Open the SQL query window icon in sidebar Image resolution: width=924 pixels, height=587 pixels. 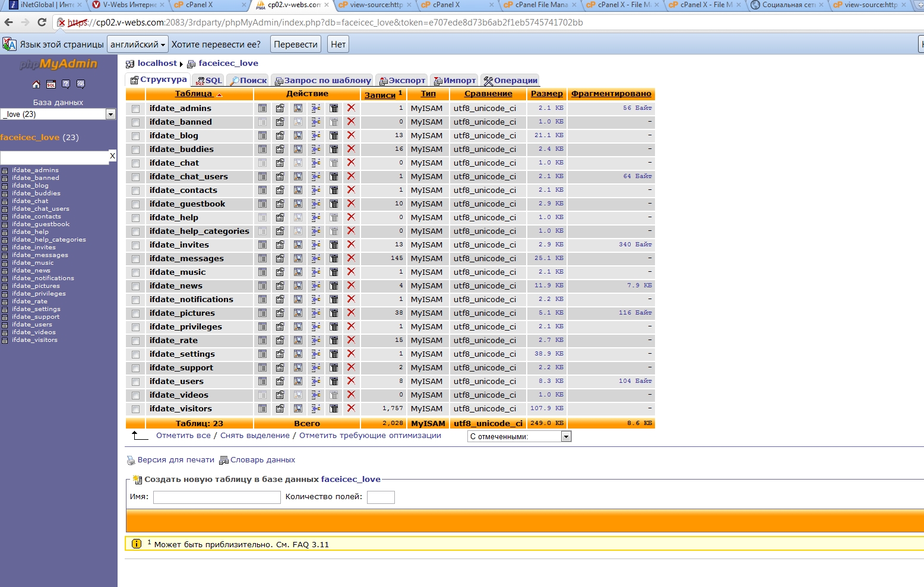51,84
